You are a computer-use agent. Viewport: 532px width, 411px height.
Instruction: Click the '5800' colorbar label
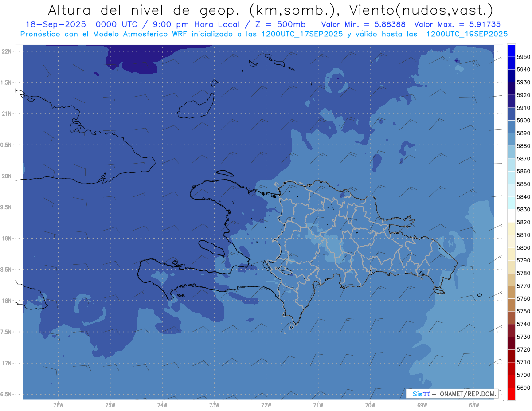click(524, 247)
